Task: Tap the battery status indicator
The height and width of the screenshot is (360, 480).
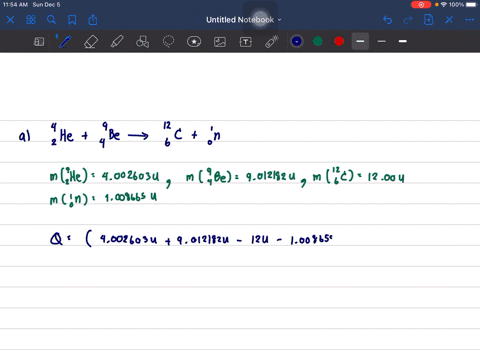Action: point(471,5)
